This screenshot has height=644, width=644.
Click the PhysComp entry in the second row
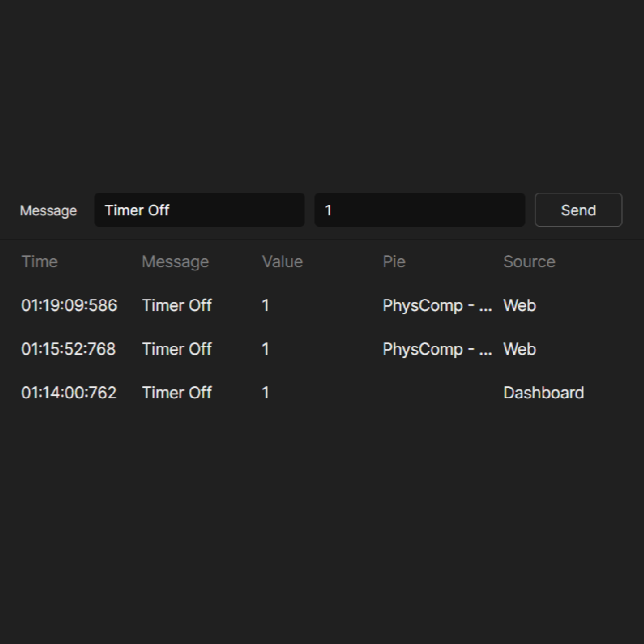(x=437, y=349)
